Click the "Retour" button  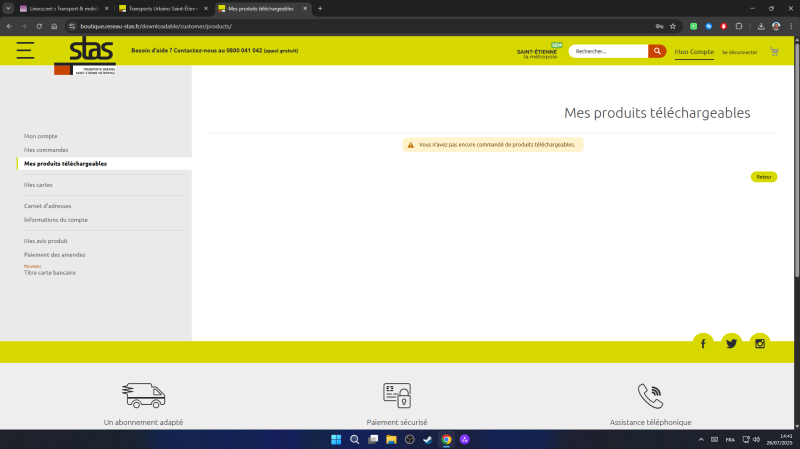click(x=763, y=177)
